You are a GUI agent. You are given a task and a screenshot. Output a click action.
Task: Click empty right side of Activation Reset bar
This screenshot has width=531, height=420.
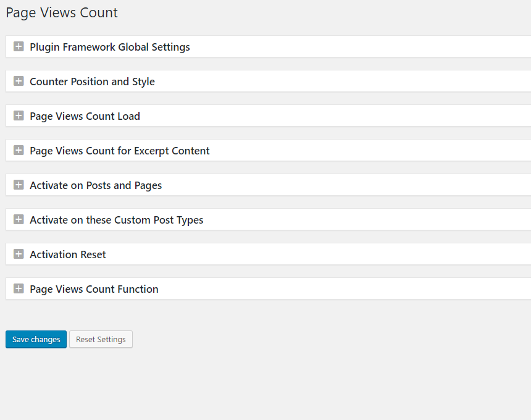(370, 254)
